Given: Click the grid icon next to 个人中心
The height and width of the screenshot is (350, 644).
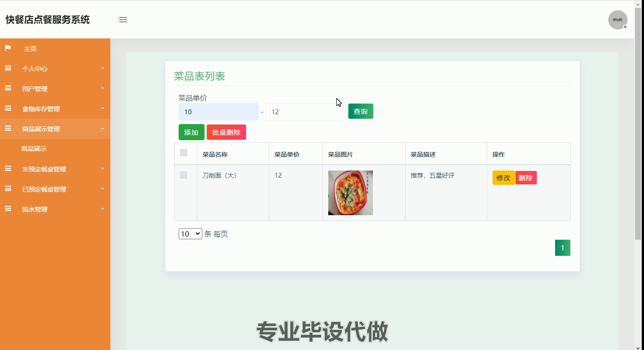Looking at the screenshot, I should click(x=8, y=68).
